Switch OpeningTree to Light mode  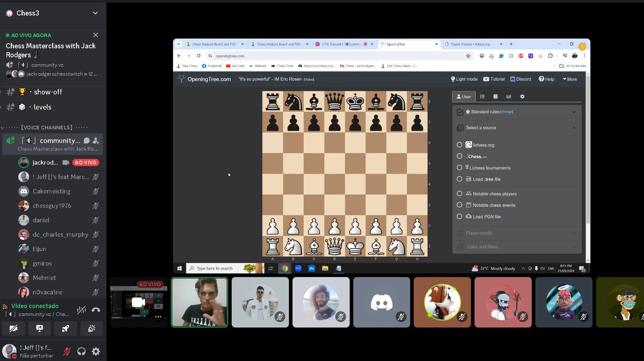click(x=464, y=79)
